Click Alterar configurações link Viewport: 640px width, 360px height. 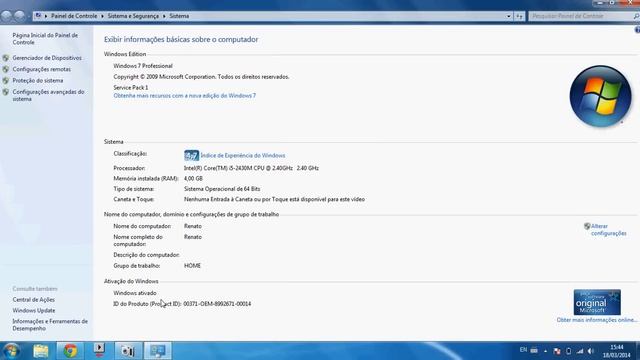pyautogui.click(x=609, y=230)
